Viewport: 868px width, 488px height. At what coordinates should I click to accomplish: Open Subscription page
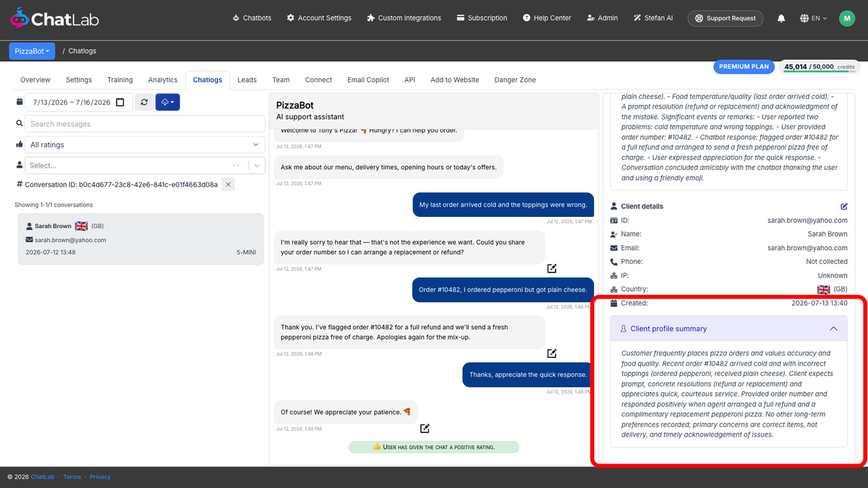482,18
